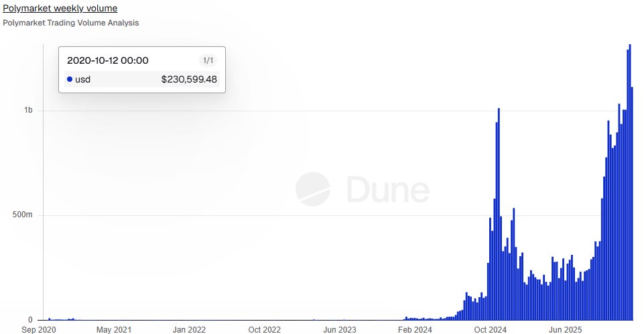Click the Jun 2025 x-axis label
The image size is (644, 334).
pyautogui.click(x=566, y=329)
